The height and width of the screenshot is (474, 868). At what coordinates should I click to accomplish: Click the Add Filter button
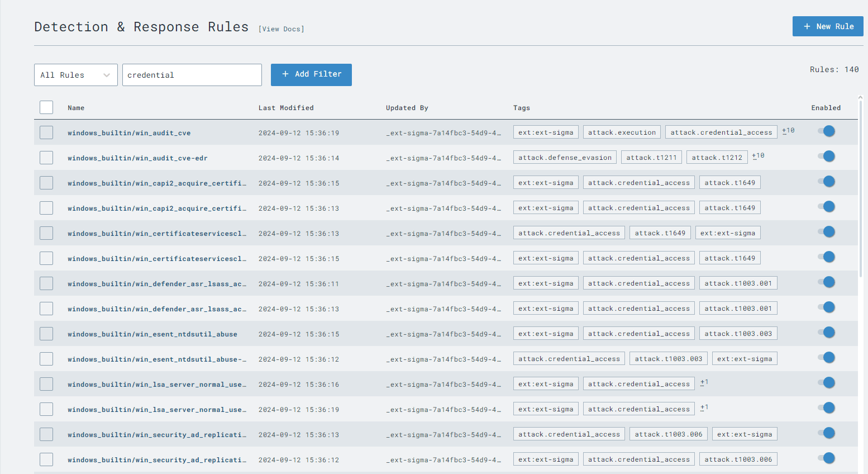point(311,74)
